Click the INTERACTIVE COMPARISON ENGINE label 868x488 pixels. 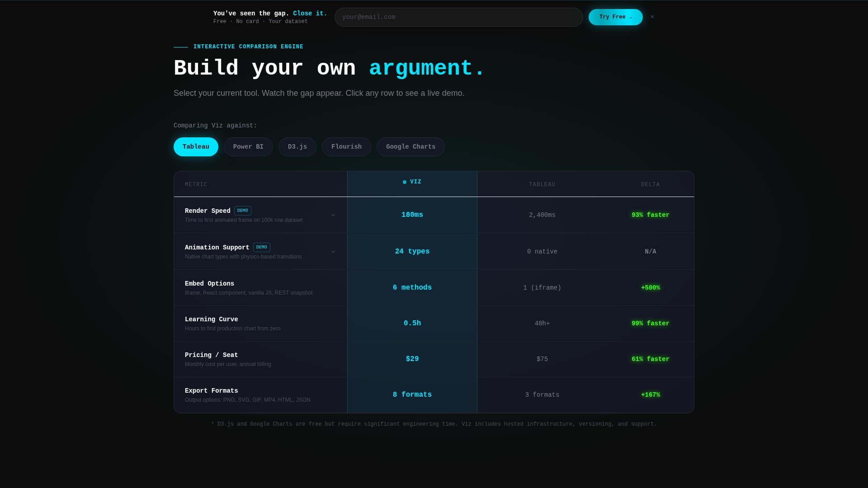248,47
